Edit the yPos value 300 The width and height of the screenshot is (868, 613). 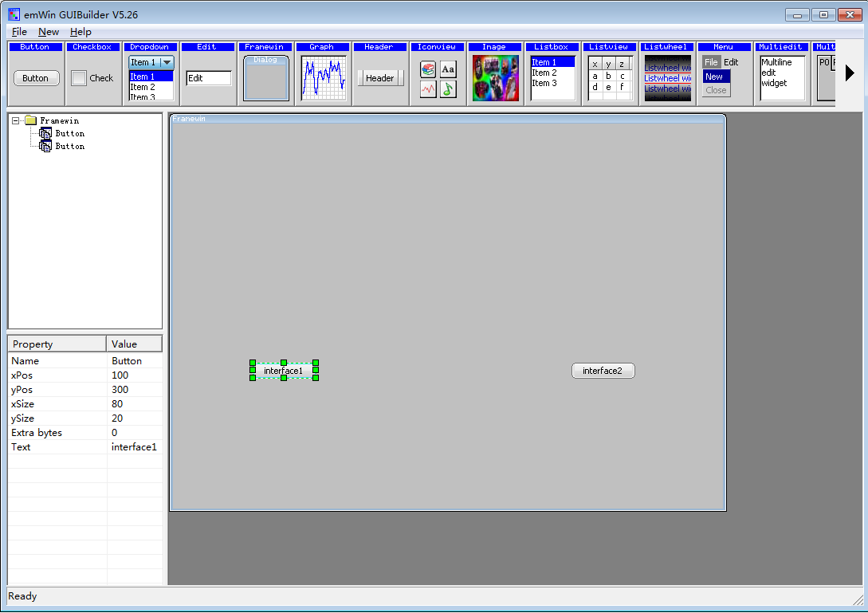point(135,389)
